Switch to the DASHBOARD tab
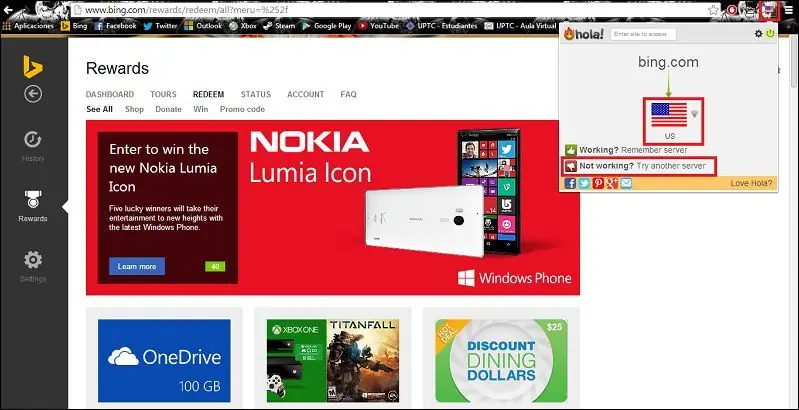Screen dimensions: 799x410 tap(110, 94)
